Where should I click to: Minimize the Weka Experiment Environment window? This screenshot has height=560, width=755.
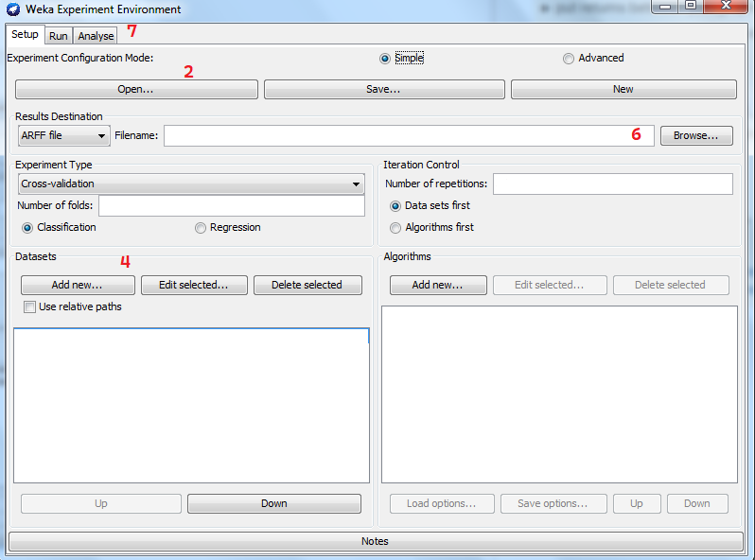click(x=665, y=7)
